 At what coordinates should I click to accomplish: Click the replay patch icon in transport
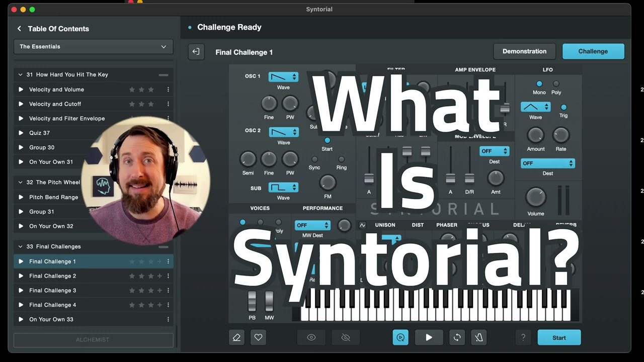pyautogui.click(x=400, y=337)
